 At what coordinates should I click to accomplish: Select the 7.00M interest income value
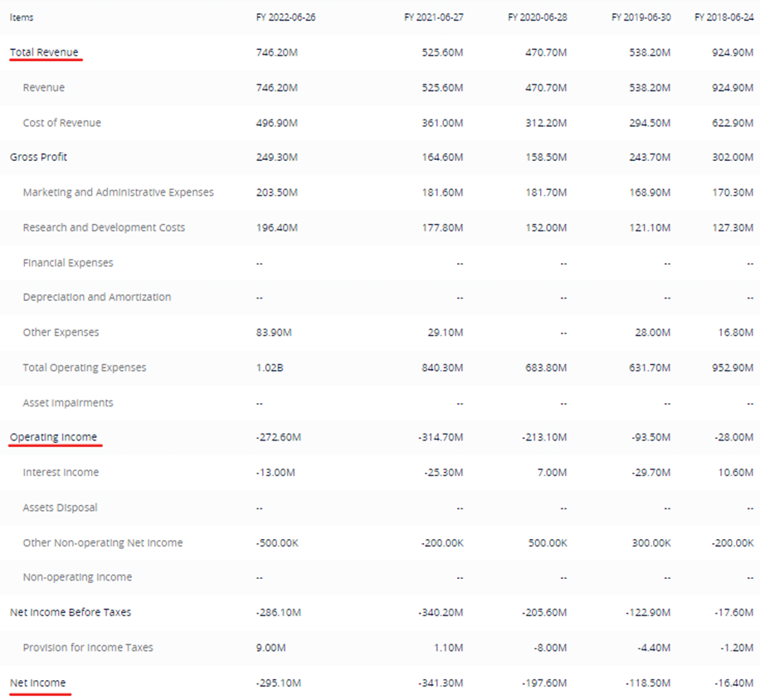(552, 472)
